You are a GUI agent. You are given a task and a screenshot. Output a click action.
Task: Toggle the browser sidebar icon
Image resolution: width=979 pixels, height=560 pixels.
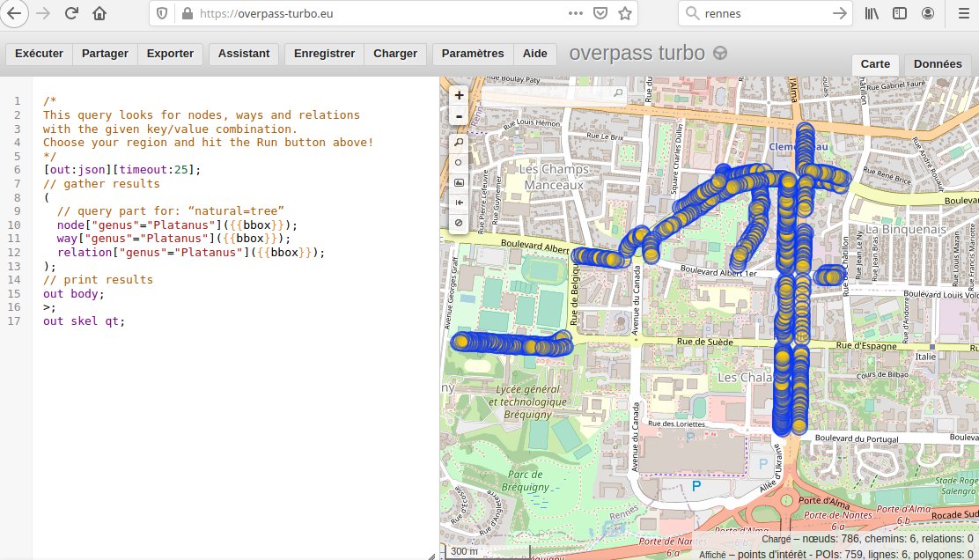pyautogui.click(x=900, y=13)
